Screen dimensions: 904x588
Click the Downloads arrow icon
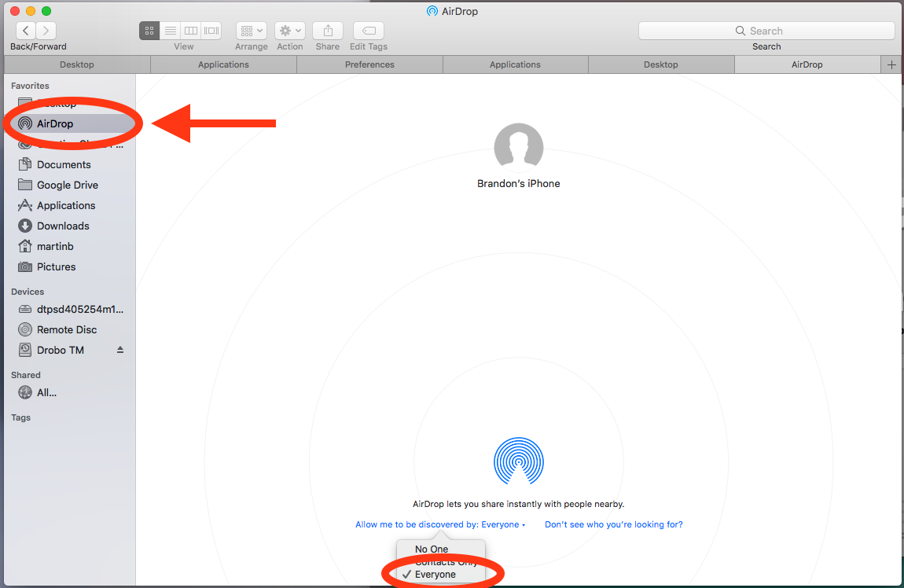[x=25, y=226]
